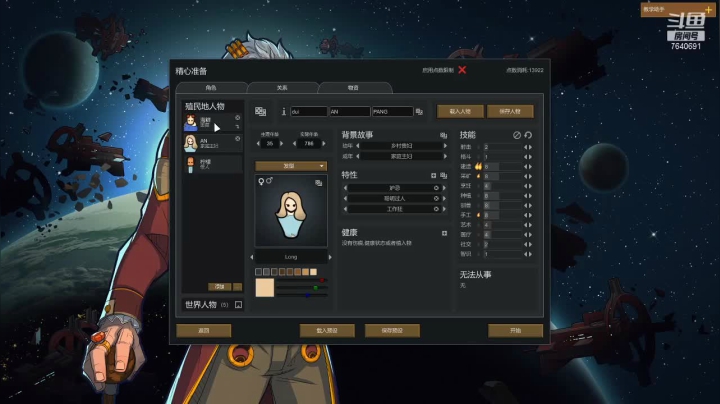The height and width of the screenshot is (404, 720).
Task: Select the third orange-haired colonist row
Action: (x=213, y=164)
